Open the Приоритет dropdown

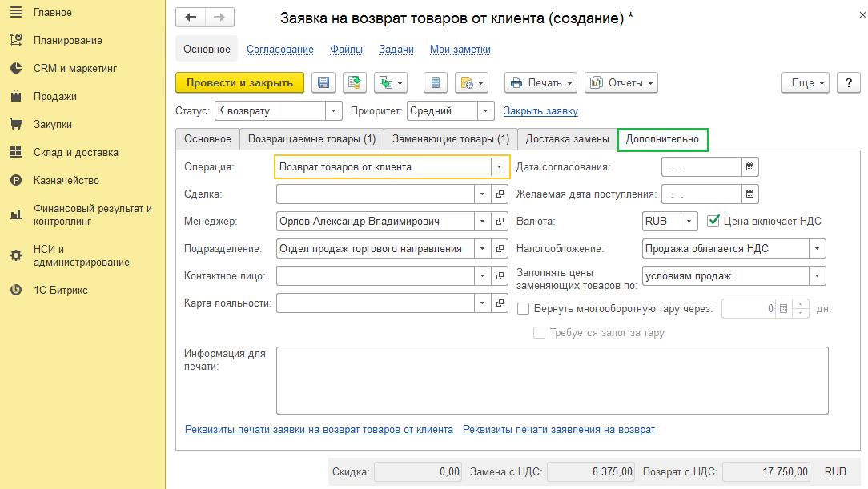coord(486,111)
